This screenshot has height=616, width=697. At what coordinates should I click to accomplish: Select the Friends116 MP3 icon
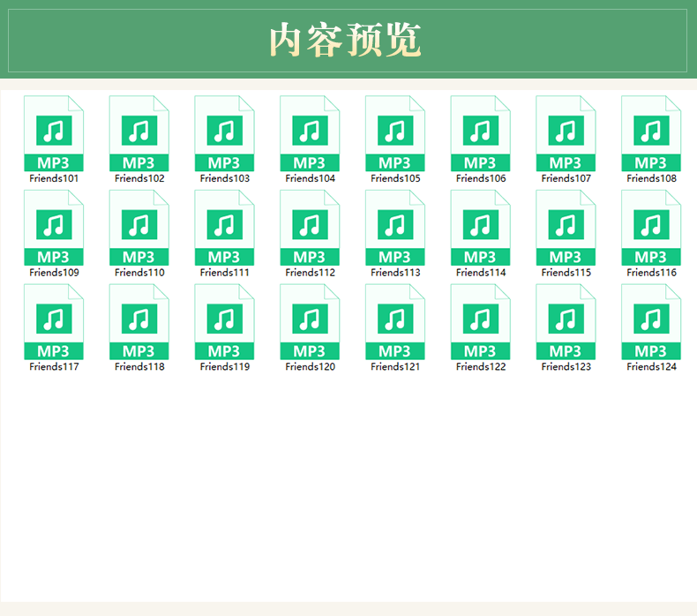pyautogui.click(x=651, y=228)
